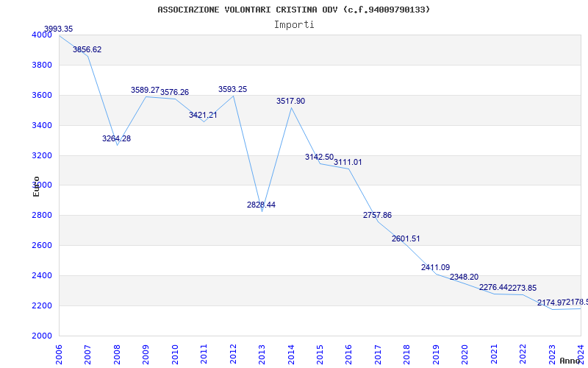Click the Euro axis title

click(36, 186)
